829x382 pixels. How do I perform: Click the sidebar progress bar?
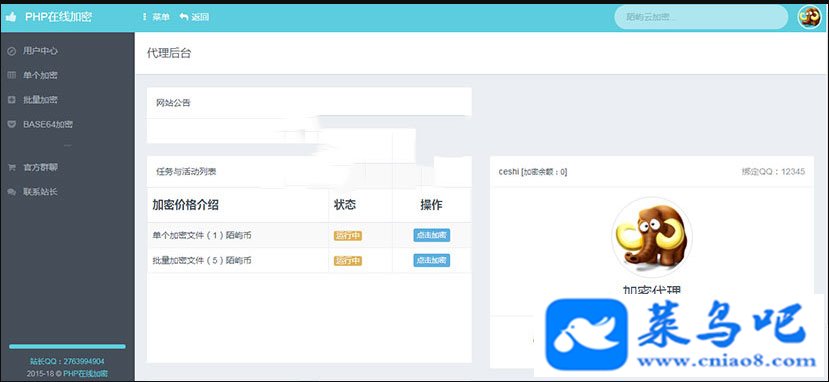coord(67,347)
